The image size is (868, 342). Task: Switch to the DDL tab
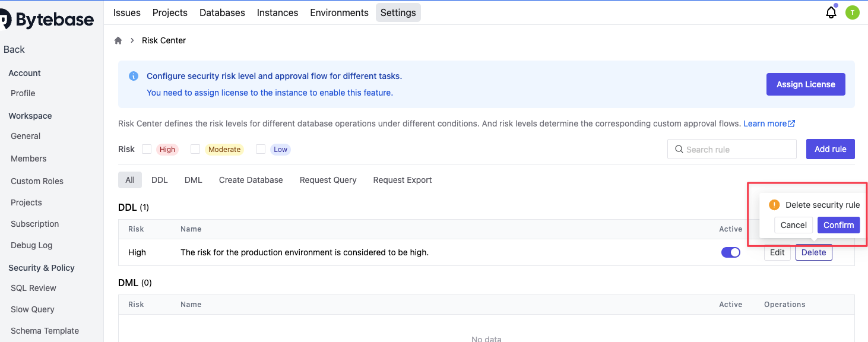(159, 179)
